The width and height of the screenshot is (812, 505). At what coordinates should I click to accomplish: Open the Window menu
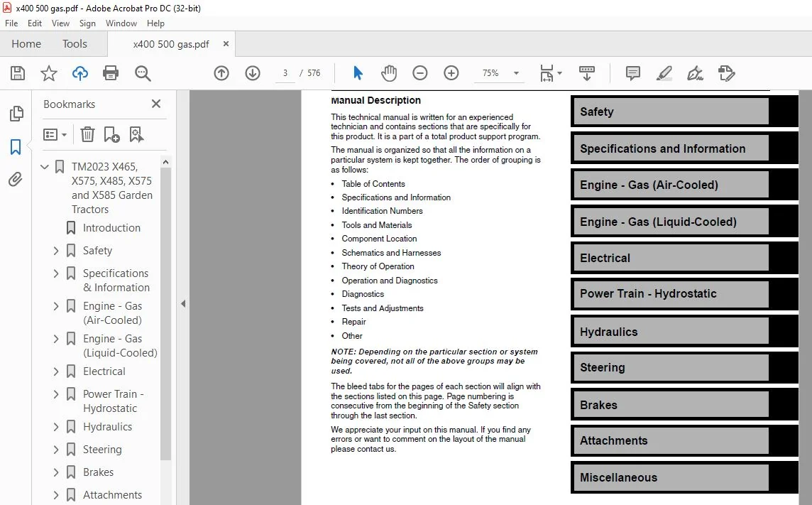coord(121,23)
